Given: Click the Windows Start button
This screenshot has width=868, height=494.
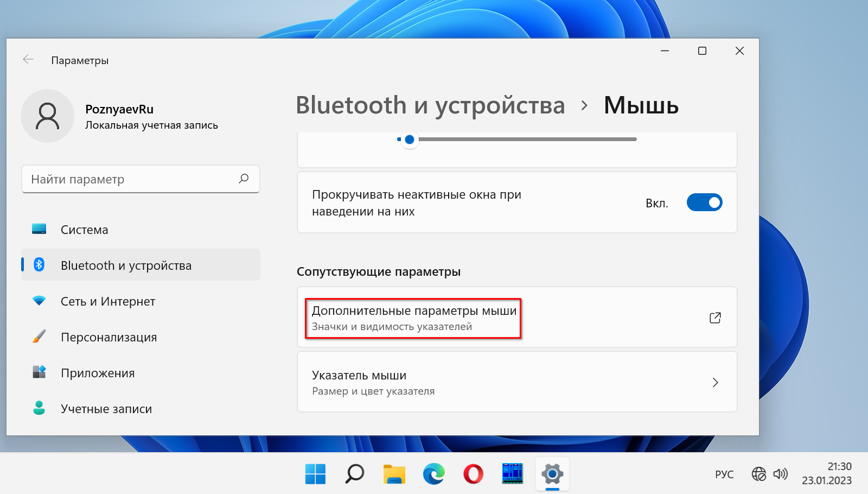Looking at the screenshot, I should point(315,474).
